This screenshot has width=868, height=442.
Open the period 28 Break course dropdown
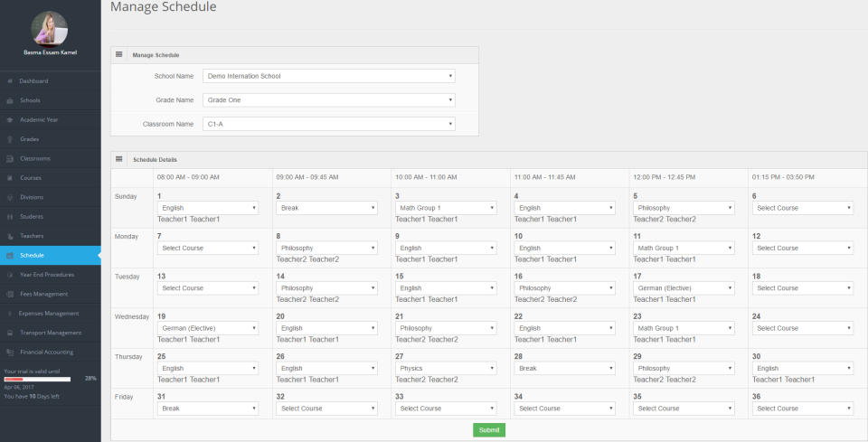coord(564,369)
